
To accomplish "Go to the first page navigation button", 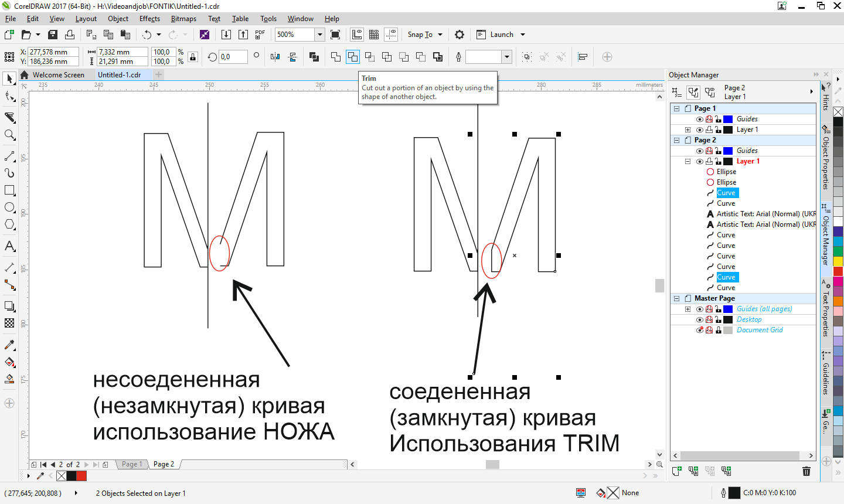I will point(43,464).
